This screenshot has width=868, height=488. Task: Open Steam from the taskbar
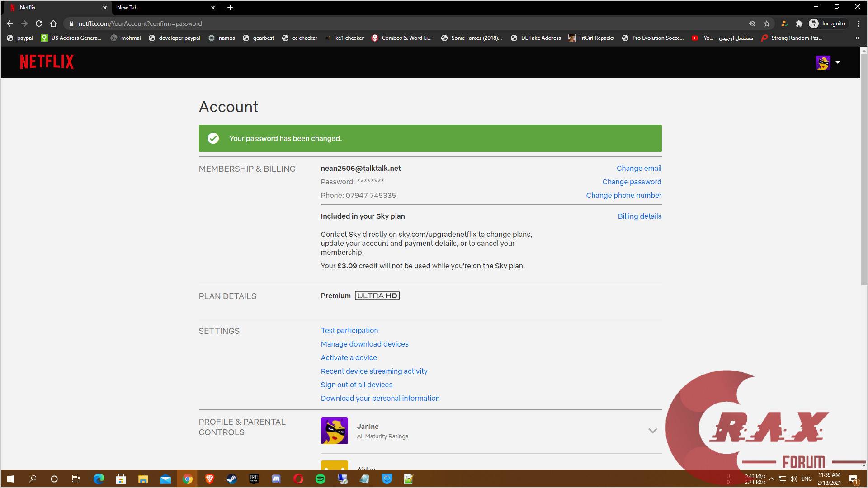click(x=231, y=479)
